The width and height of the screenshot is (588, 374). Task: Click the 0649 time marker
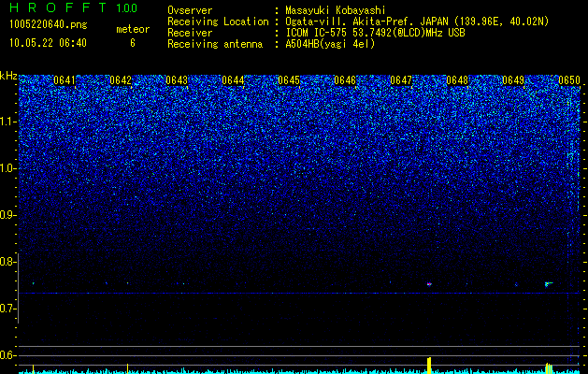513,80
